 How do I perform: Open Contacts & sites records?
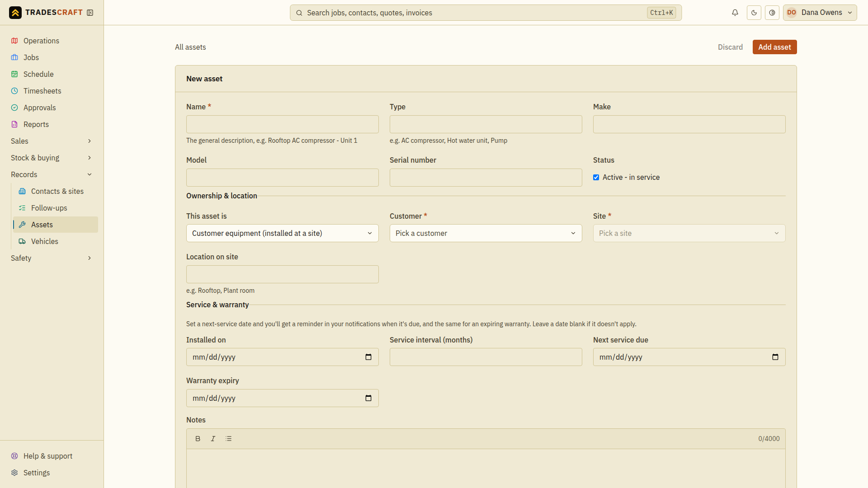point(56,191)
